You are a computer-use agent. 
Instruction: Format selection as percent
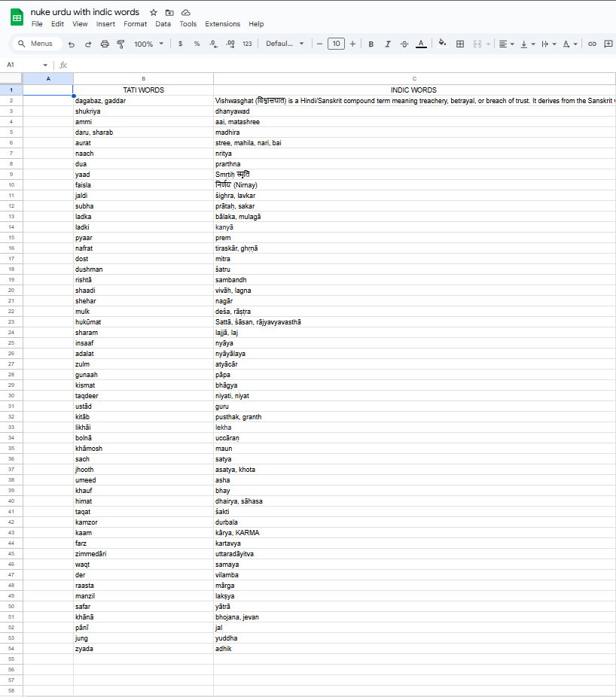[197, 44]
